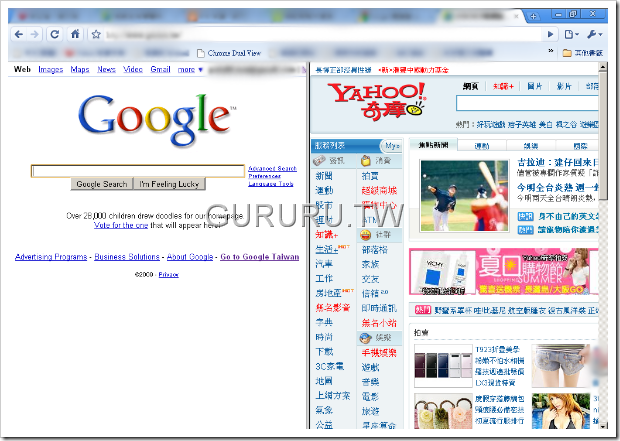Click Yahoo pane scrollbar down arrow
This screenshot has width=620, height=441.
(x=603, y=426)
